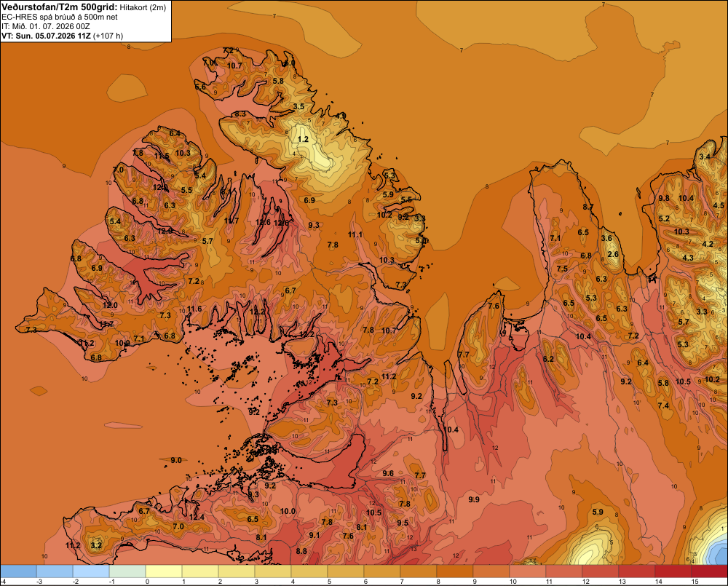Select the 4.2 temperature label
The width and height of the screenshot is (728, 586).
click(x=708, y=244)
